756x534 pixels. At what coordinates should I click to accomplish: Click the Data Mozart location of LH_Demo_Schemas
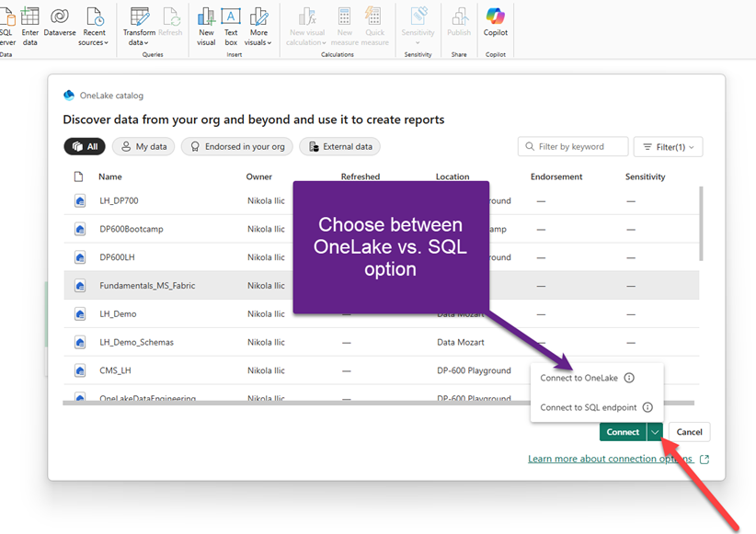(461, 342)
